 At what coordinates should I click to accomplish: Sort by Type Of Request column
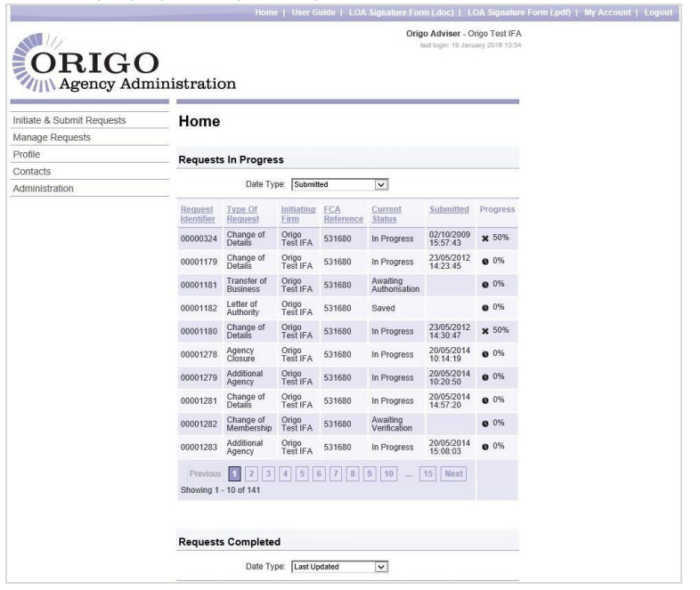point(242,214)
